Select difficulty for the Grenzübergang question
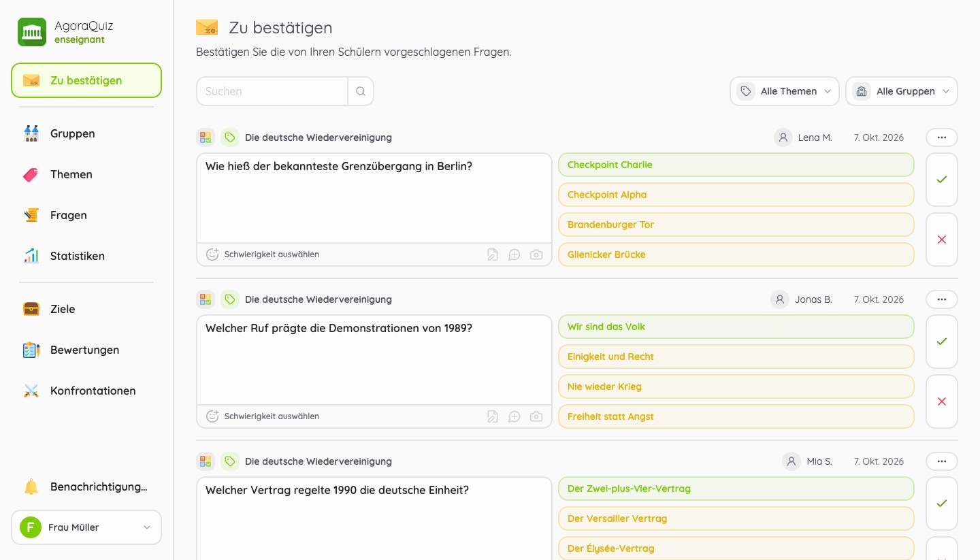Image resolution: width=980 pixels, height=560 pixels. point(263,254)
